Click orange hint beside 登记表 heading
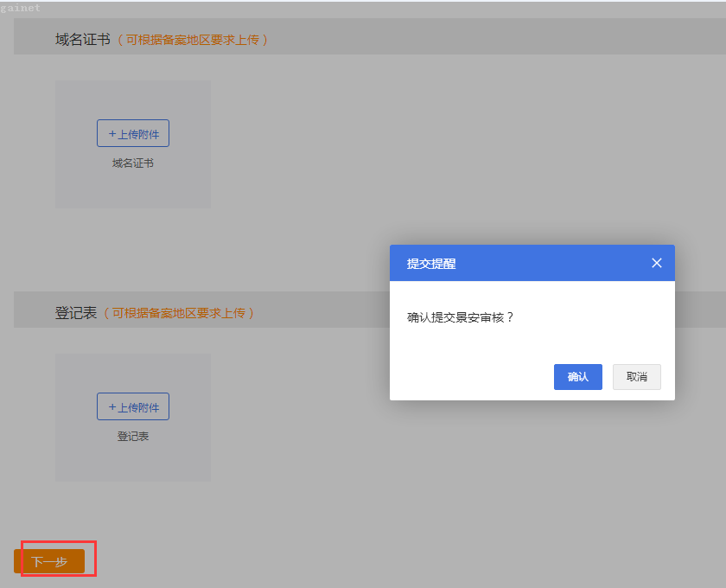This screenshot has width=726, height=588. (x=179, y=313)
